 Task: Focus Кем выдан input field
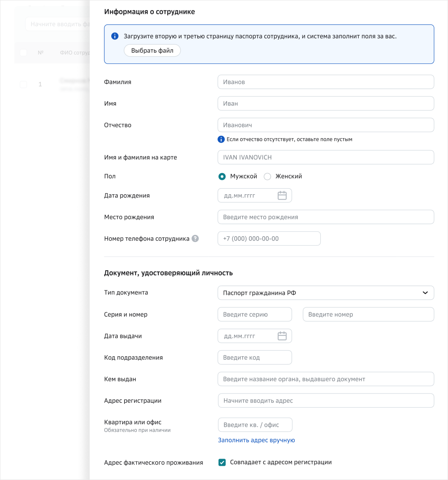click(326, 379)
